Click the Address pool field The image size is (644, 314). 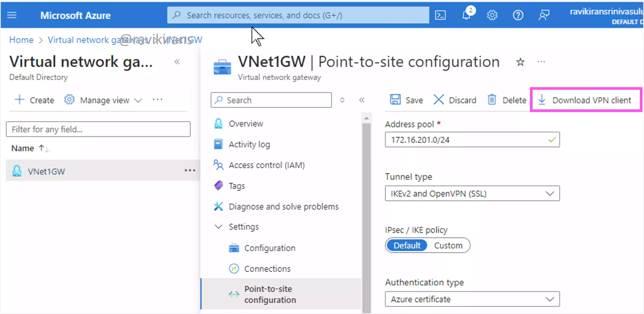472,139
